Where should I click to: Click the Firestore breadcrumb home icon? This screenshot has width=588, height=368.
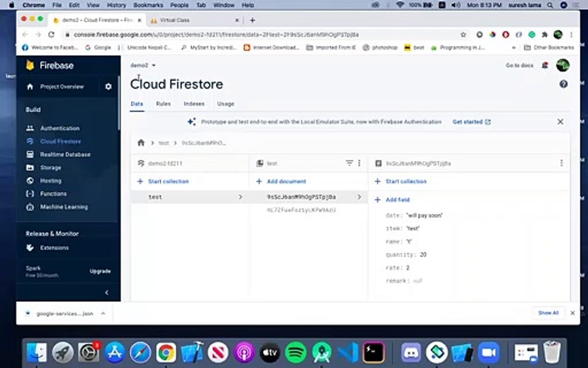coord(141,143)
